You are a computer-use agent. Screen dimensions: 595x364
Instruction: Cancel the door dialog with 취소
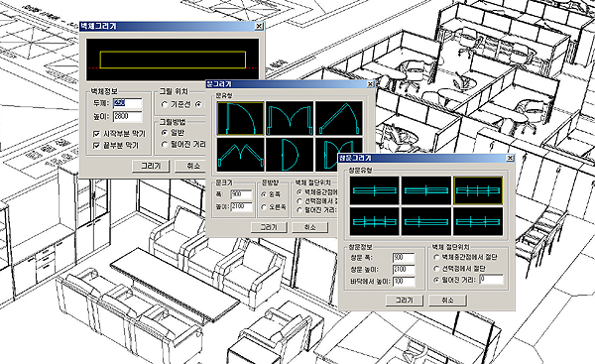tap(309, 227)
